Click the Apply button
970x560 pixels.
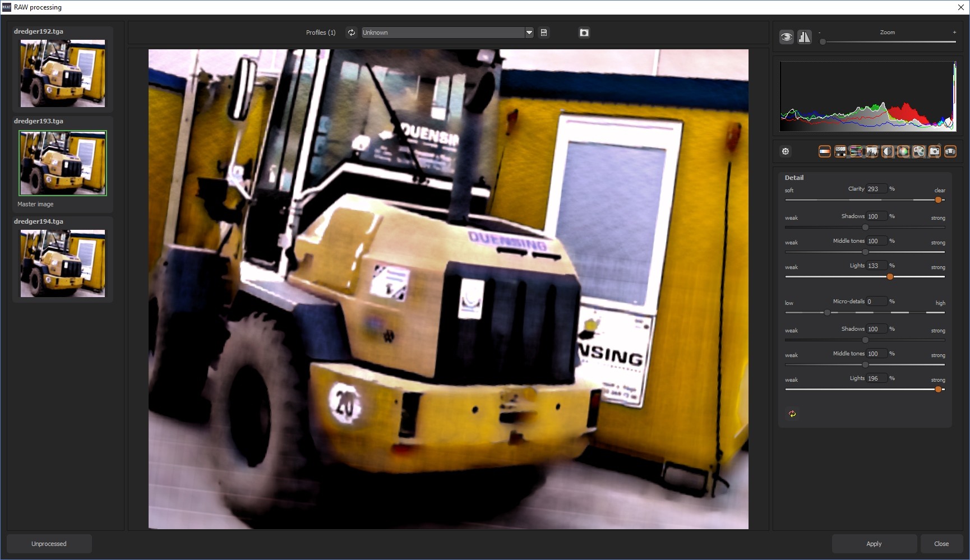click(874, 544)
